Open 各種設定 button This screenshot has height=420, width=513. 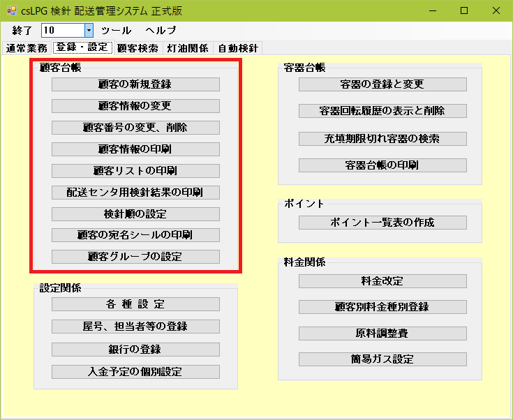135,304
